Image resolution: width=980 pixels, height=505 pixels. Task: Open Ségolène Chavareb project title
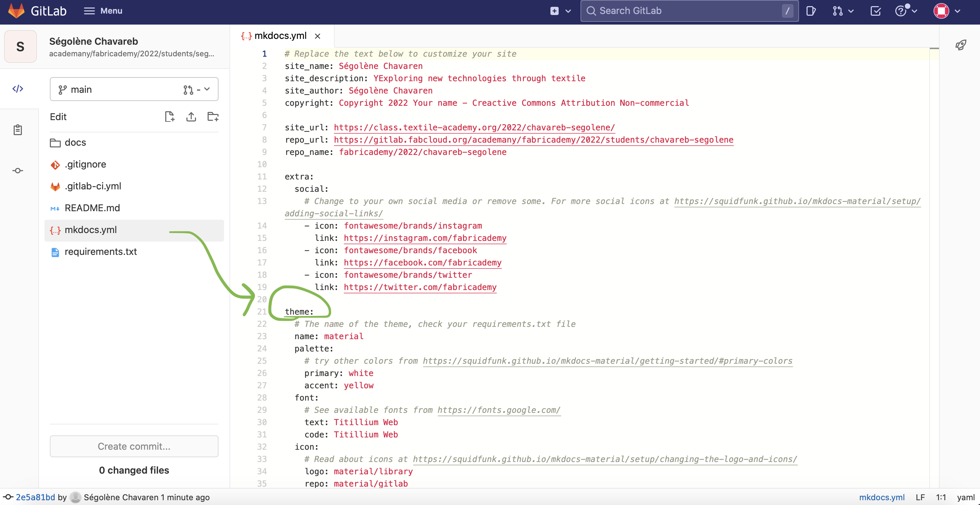93,41
